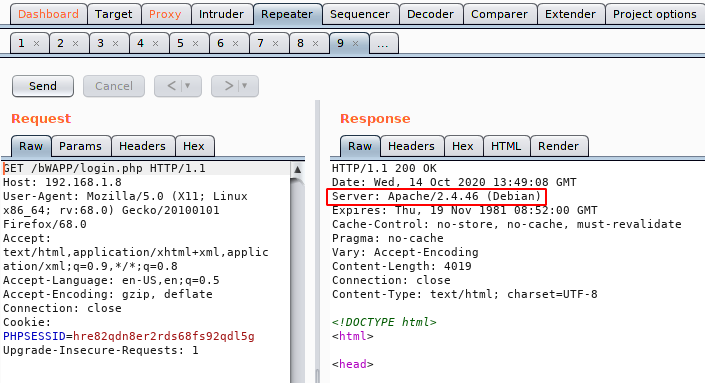Screen dimensions: 705x383
Task: Switch to the Response Hex tab
Action: [463, 146]
